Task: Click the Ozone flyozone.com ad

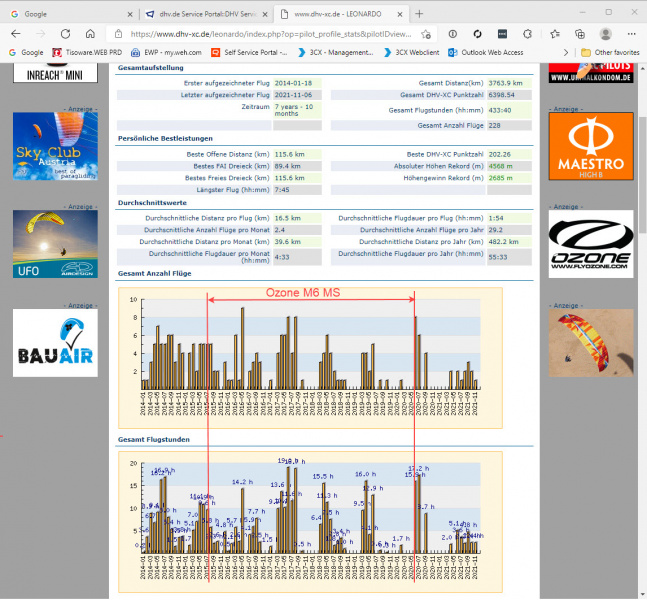Action: [x=591, y=244]
